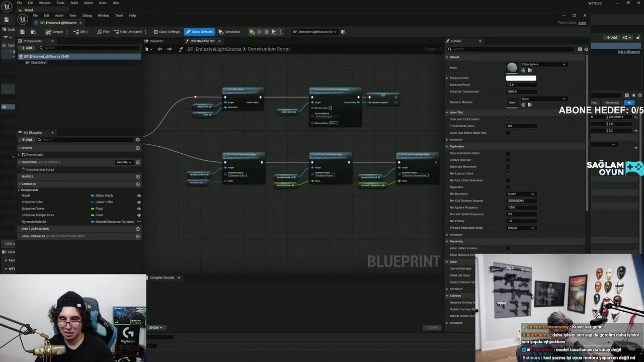Viewport: 644px width, 362px height.
Task: Toggle closed eye for DynamicMaterial variable
Action: [139, 222]
